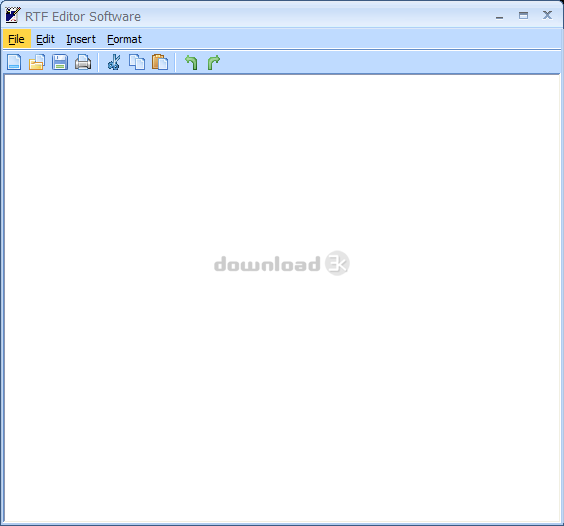Save the document using the floppy icon
The image size is (564, 526).
60,62
